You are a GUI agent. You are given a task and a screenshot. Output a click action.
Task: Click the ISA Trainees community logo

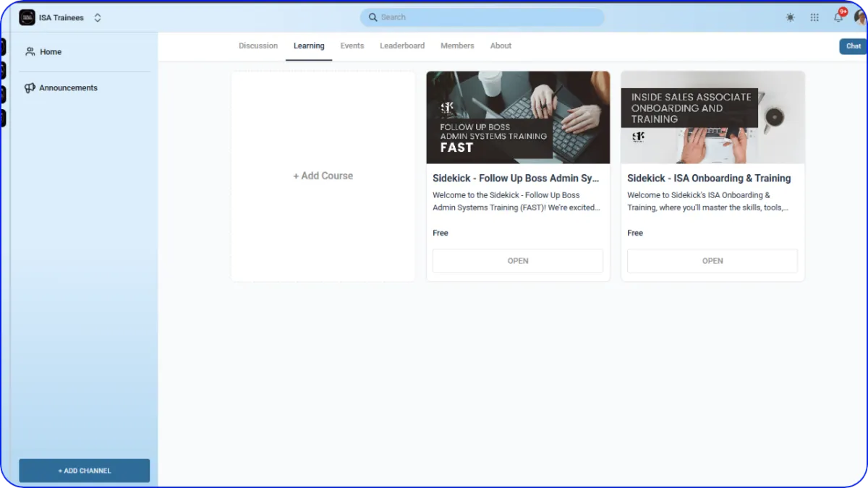[x=27, y=17]
